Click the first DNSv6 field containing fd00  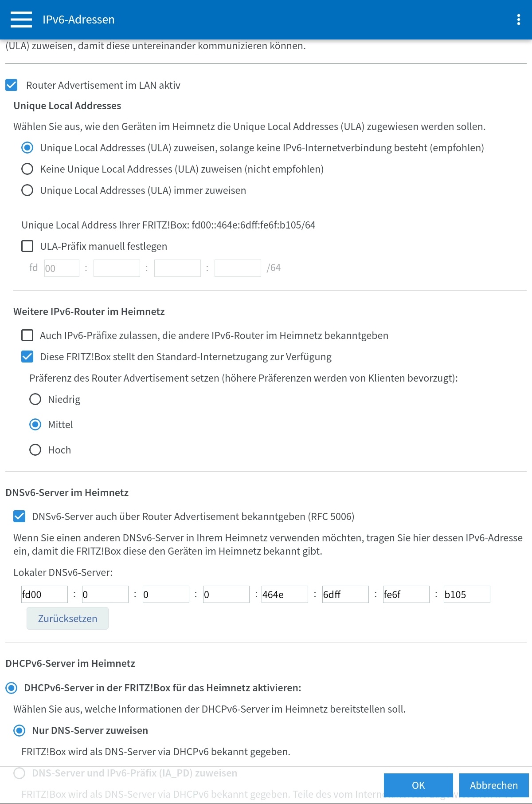click(x=44, y=595)
